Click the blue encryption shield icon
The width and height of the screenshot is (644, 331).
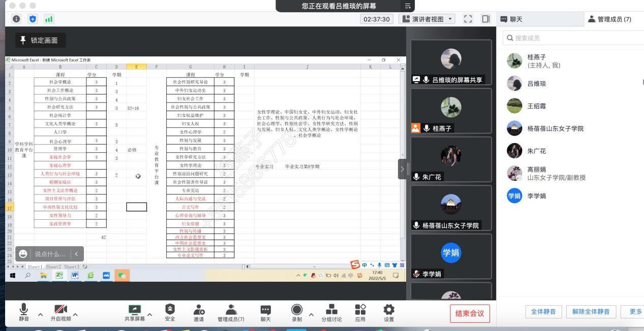33,19
